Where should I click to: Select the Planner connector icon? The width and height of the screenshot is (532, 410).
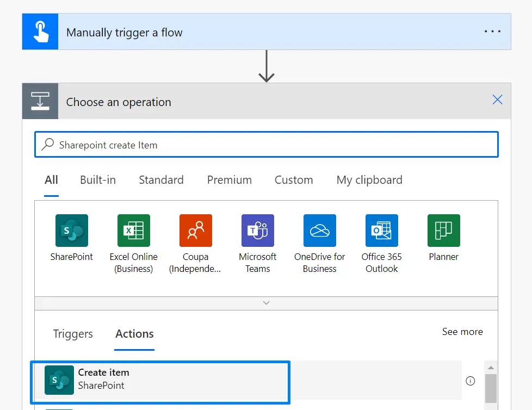[444, 231]
